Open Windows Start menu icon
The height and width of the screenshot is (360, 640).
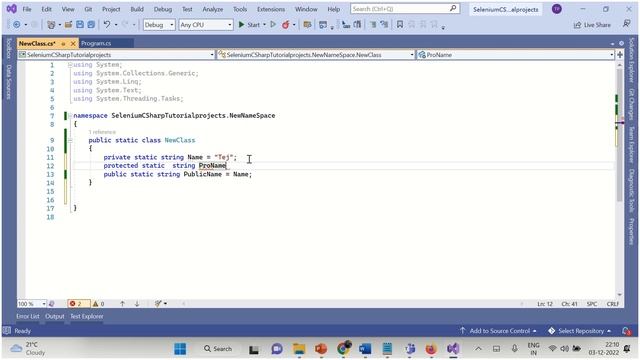[x=180, y=349]
